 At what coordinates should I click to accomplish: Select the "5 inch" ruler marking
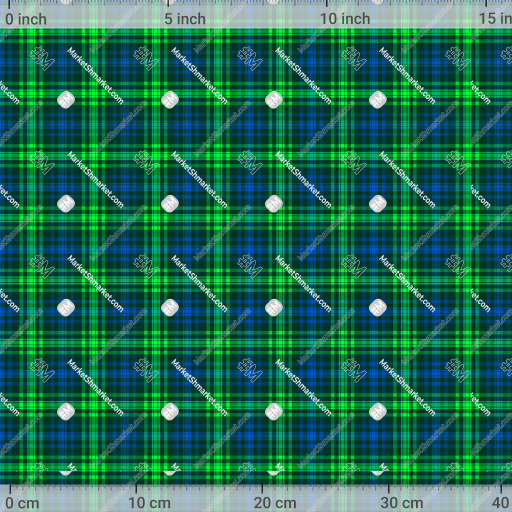185,19
